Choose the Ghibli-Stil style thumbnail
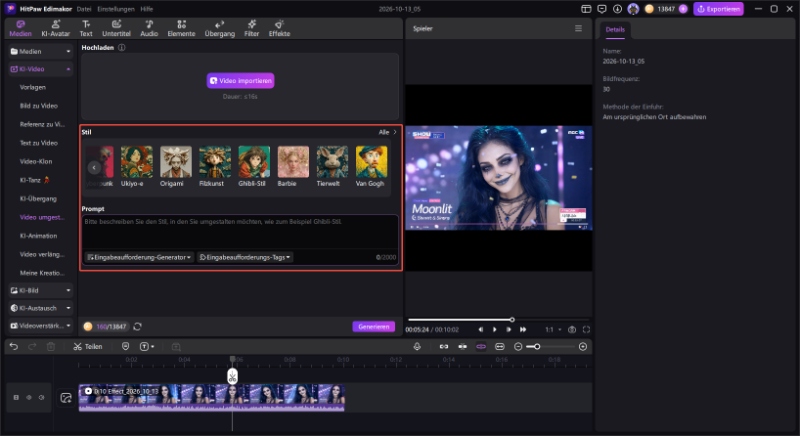 (254, 162)
